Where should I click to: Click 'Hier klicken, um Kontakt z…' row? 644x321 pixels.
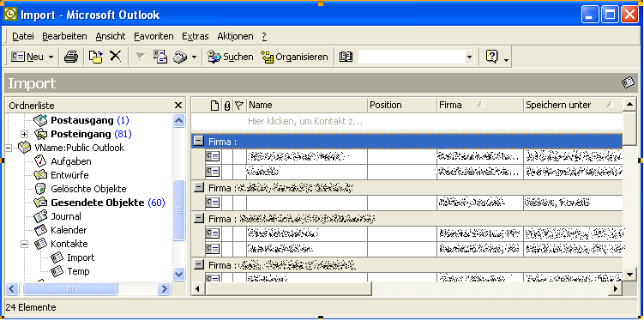click(x=407, y=122)
